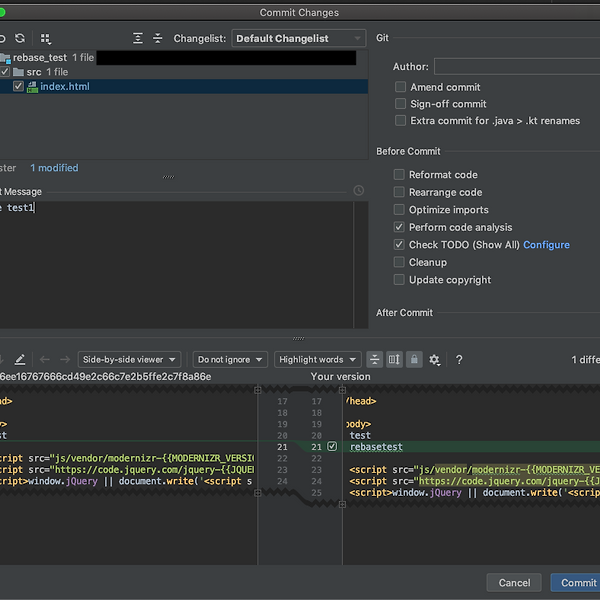600x600 pixels.
Task: Click the Author input field
Action: 517,67
